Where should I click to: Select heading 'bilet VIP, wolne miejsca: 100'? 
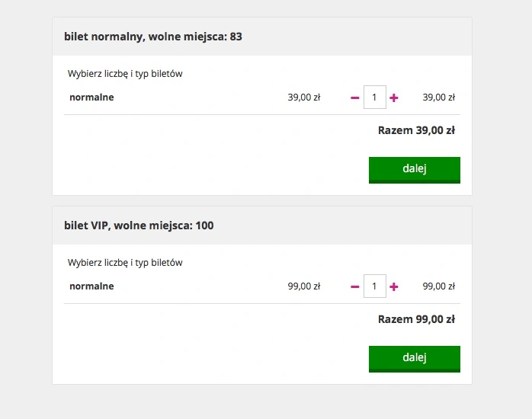[139, 225]
